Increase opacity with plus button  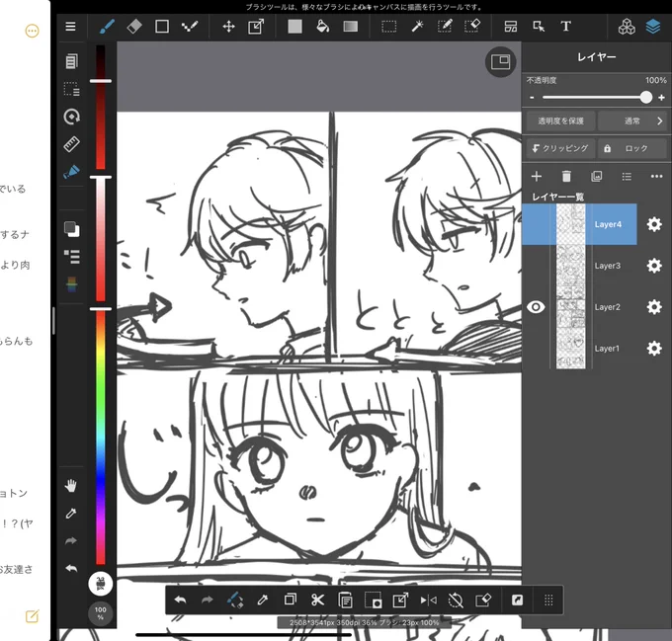[x=661, y=98]
